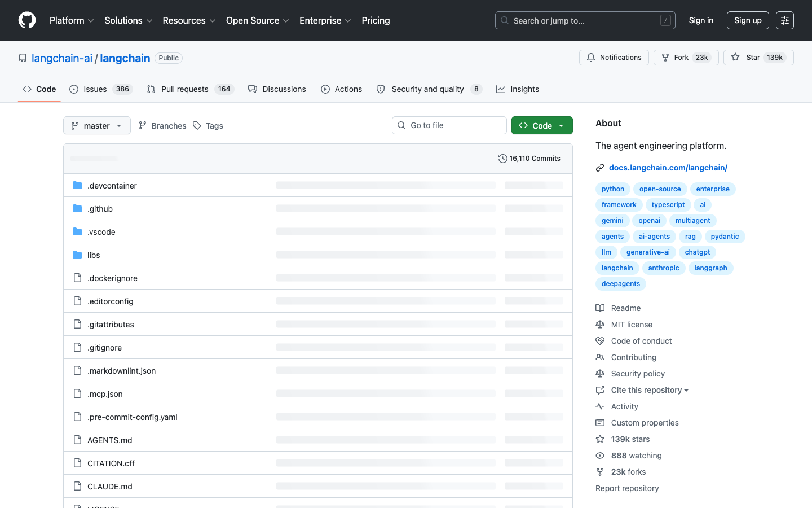Switch to the Pull requests tab
Viewport: 812px width, 508px height.
(x=190, y=89)
